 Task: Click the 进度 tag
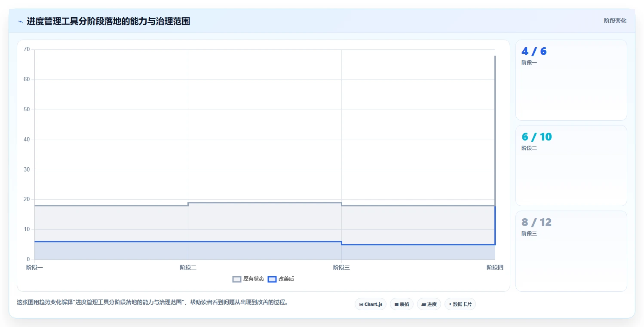pyautogui.click(x=429, y=304)
